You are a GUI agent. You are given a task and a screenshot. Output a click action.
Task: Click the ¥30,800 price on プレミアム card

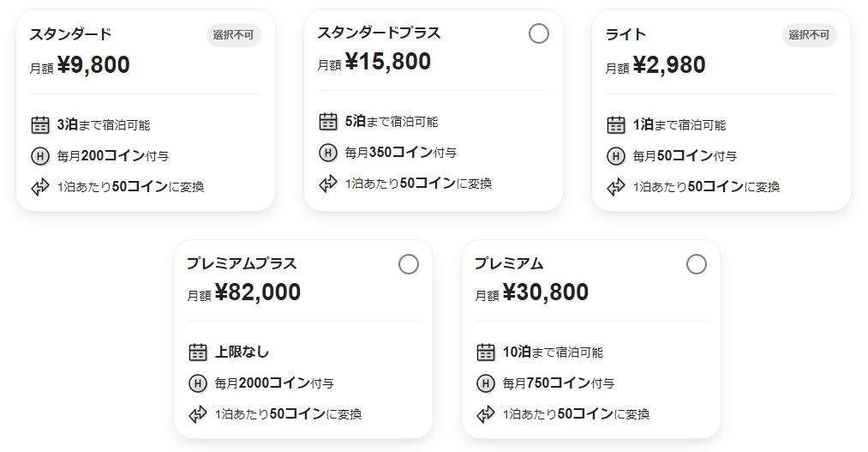(545, 292)
